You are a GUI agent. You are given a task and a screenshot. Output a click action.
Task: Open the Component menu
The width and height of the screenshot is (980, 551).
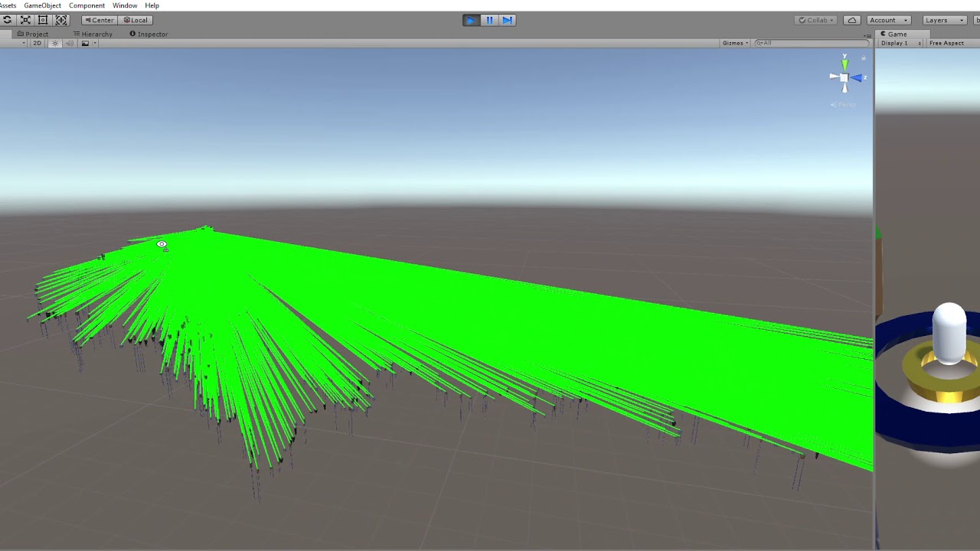87,5
